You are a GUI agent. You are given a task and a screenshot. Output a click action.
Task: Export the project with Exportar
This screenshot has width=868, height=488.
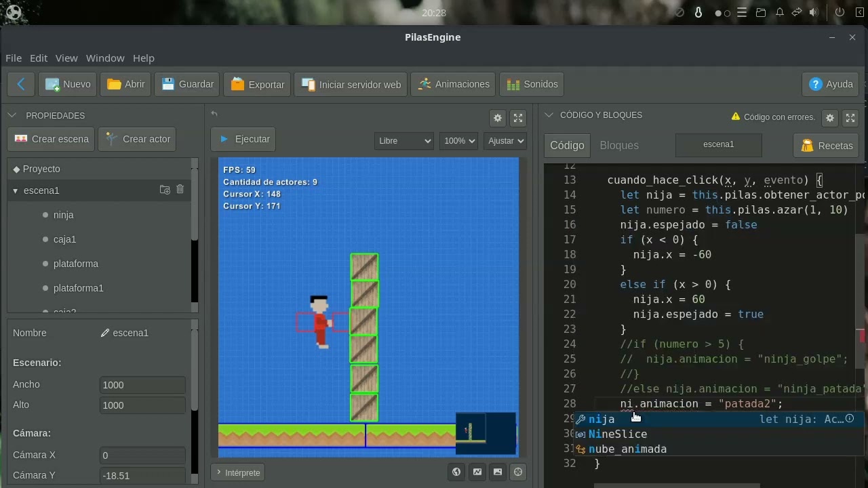pos(257,84)
